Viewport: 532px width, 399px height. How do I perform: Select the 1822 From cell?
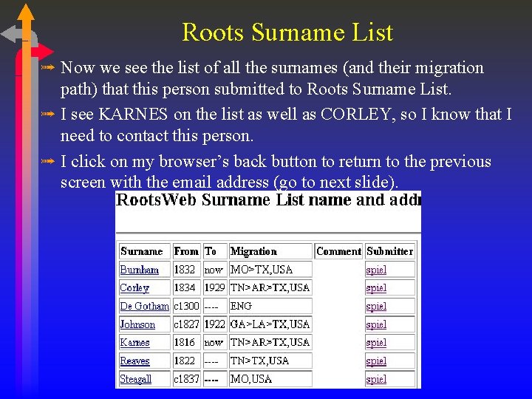coord(187,361)
